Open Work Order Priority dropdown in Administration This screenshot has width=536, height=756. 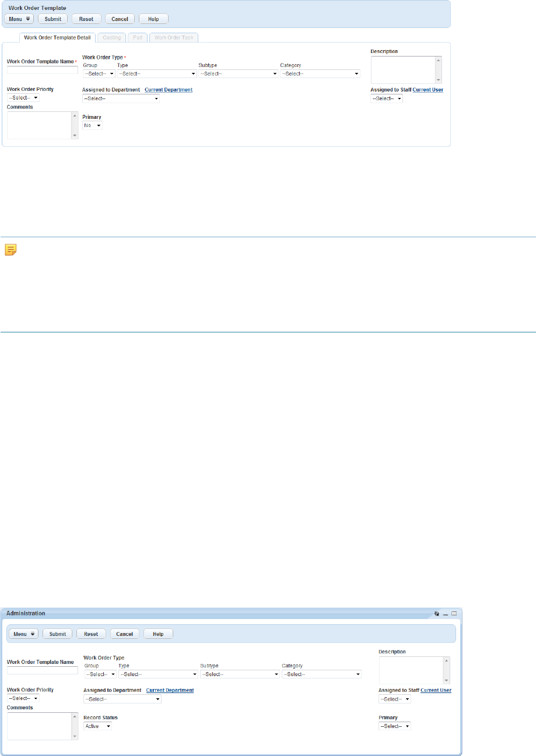(x=23, y=698)
